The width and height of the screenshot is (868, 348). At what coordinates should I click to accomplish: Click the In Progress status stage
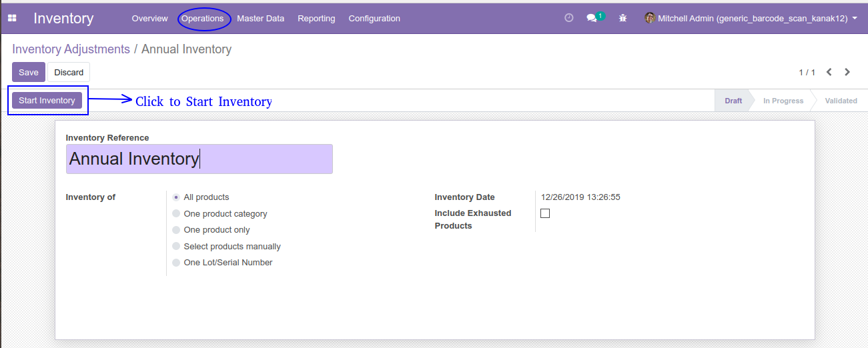pyautogui.click(x=783, y=101)
